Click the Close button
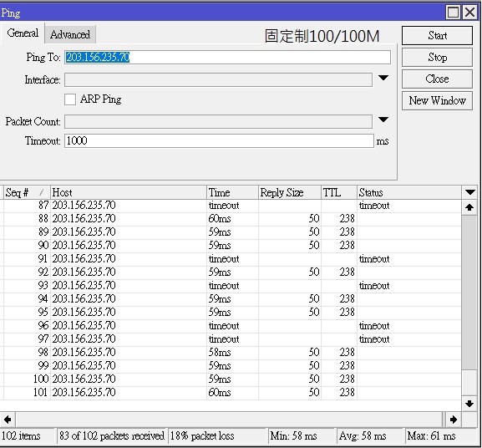Viewport: 482px width, 448px height. coord(437,79)
